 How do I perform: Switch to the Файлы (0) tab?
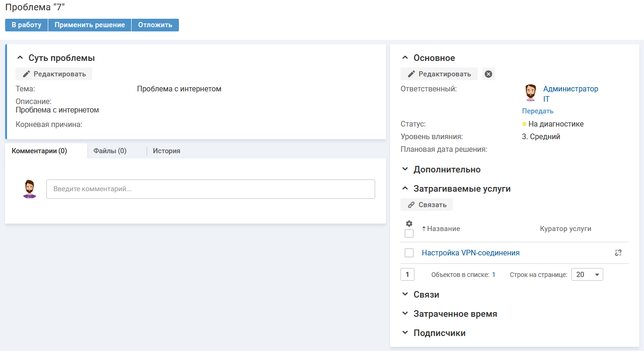tap(110, 151)
